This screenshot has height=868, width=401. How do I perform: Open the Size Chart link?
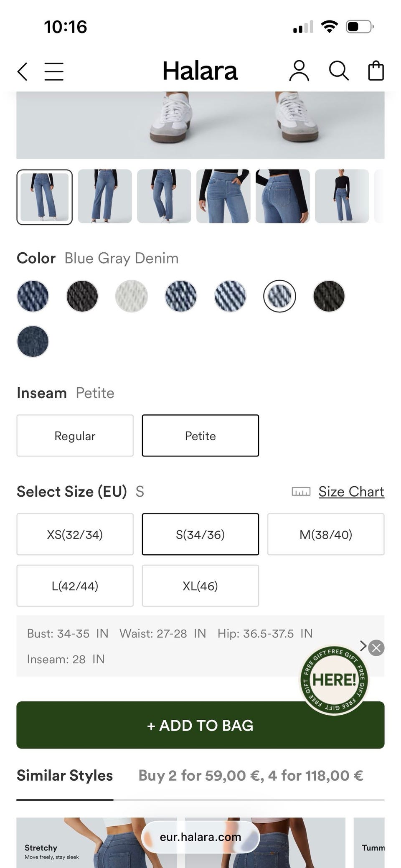pos(351,492)
